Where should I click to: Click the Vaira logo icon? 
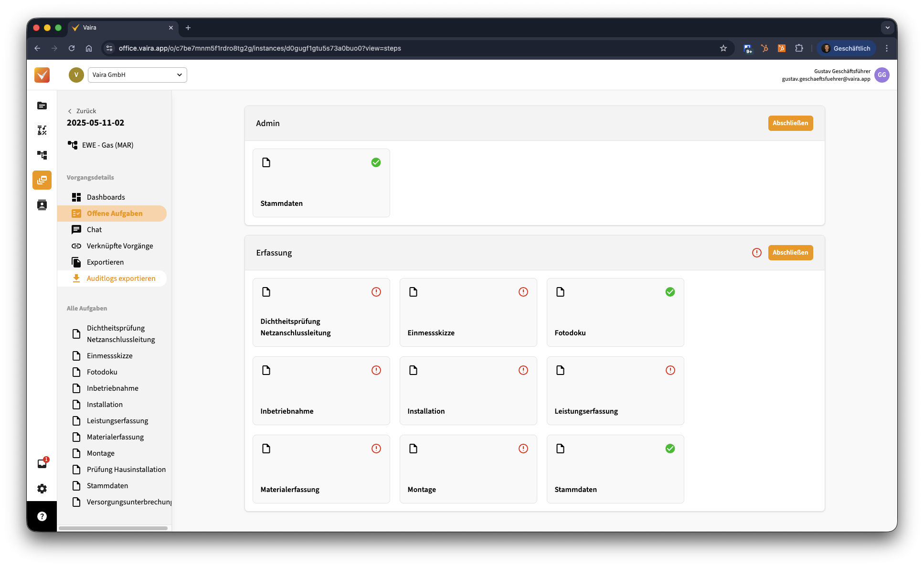[42, 75]
